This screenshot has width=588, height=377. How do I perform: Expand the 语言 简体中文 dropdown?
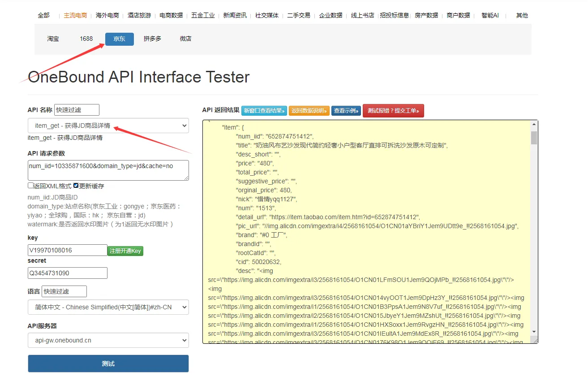tap(108, 307)
